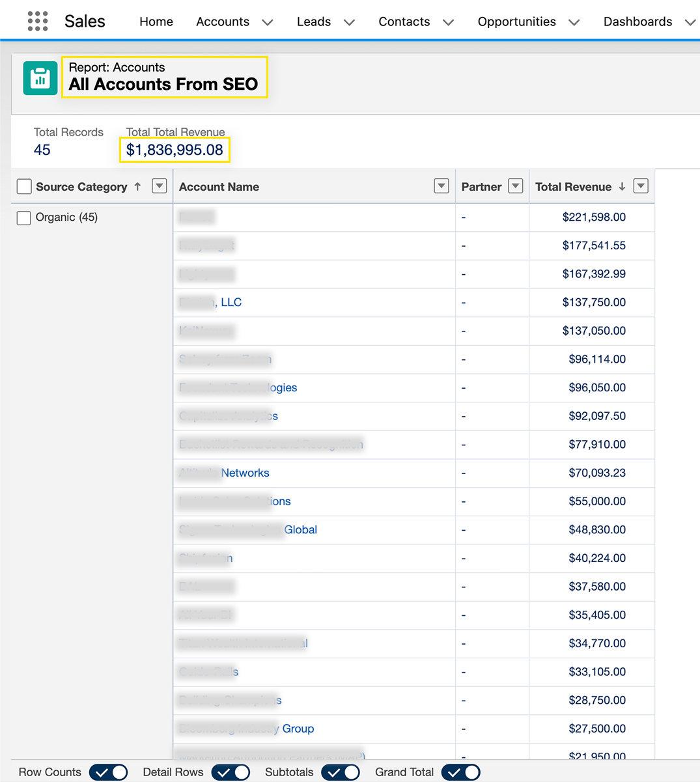Expand the Leads nav chevron

[x=350, y=22]
